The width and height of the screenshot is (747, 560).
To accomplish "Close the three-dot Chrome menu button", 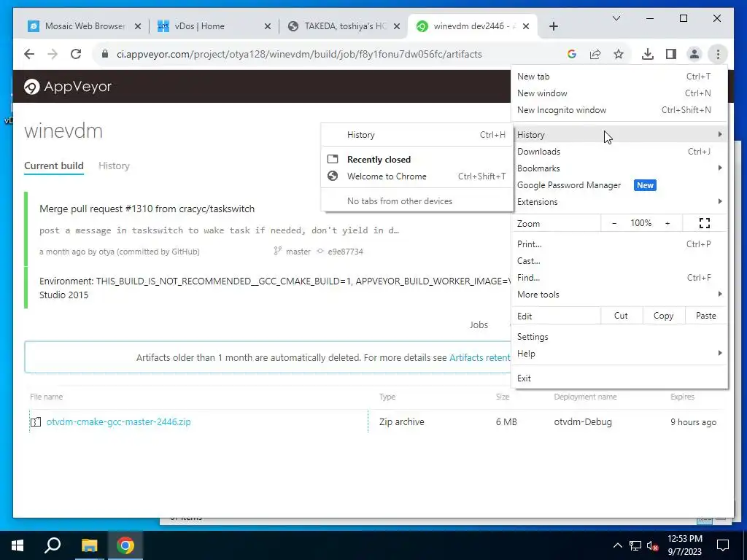I will coord(718,54).
